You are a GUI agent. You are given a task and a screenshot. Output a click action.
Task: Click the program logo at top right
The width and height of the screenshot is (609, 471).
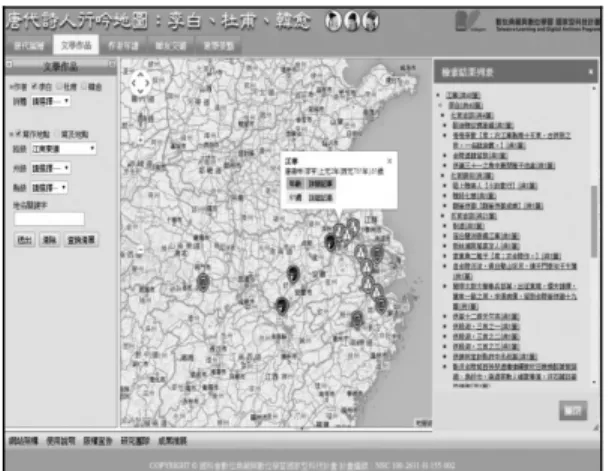pyautogui.click(x=469, y=21)
